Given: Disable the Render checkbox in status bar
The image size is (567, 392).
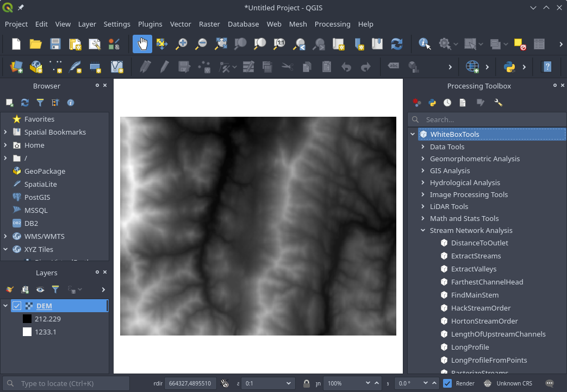Looking at the screenshot, I should [447, 383].
